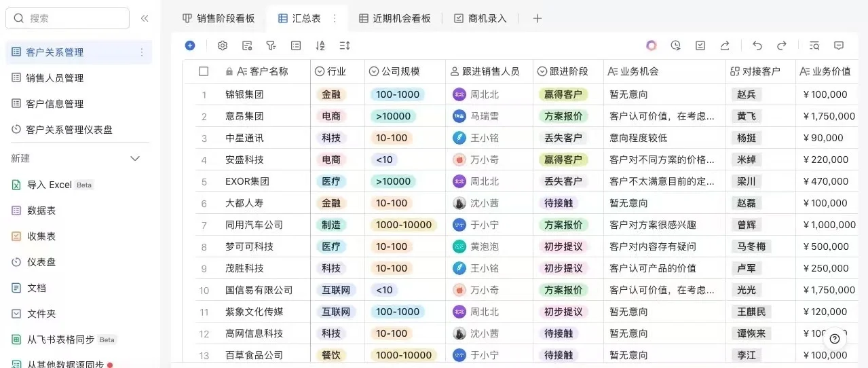Open the filter funnel tool
This screenshot has height=368, width=868.
pos(271,45)
